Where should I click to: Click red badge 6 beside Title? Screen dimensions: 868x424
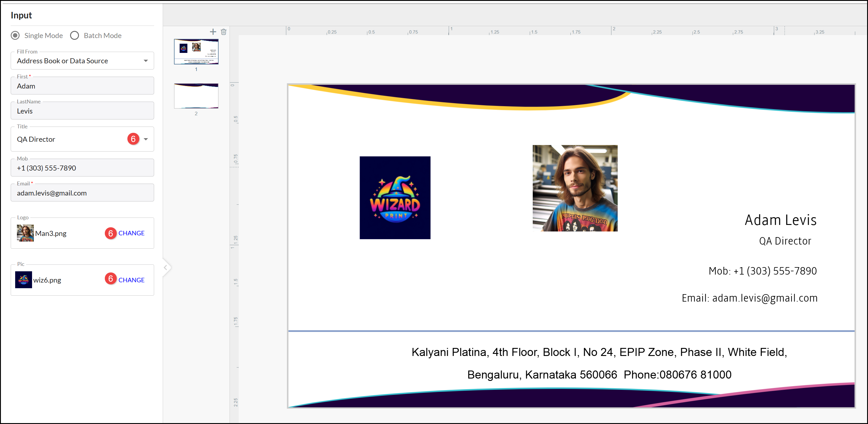133,139
